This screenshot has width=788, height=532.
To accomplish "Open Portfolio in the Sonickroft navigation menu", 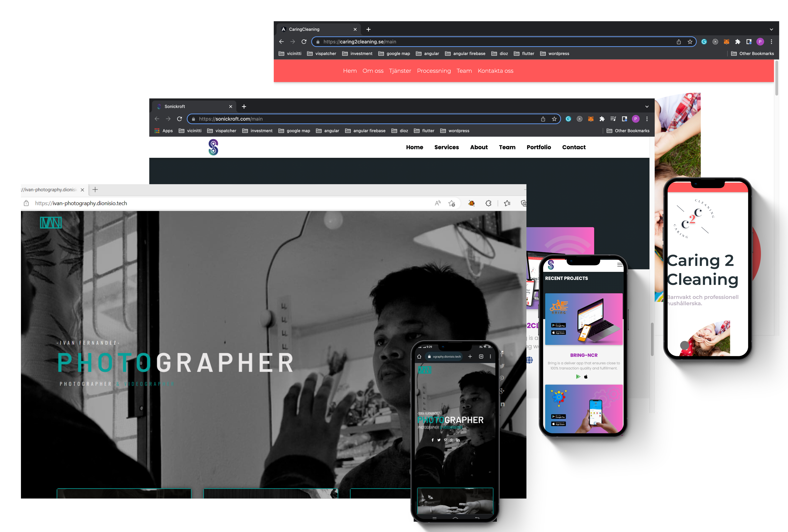I will coord(538,147).
